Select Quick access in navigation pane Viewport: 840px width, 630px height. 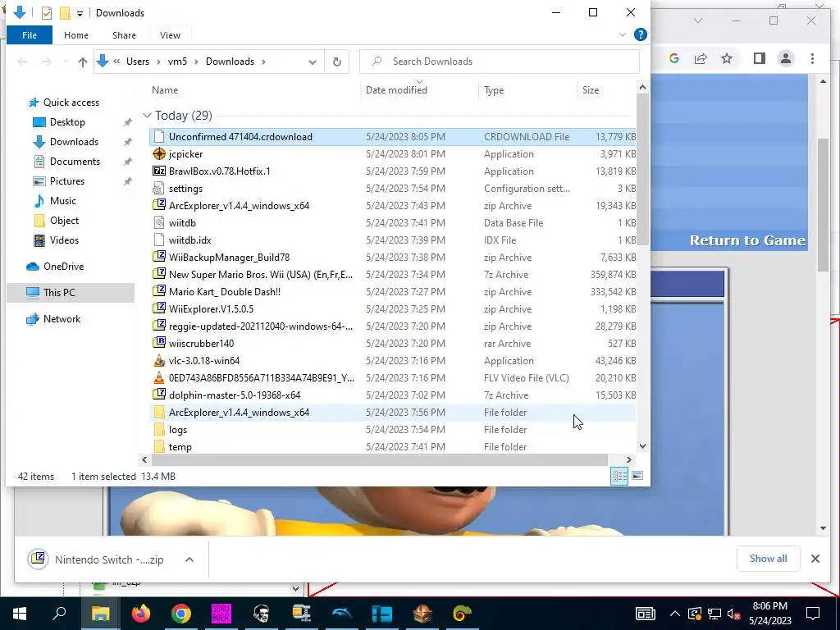tap(71, 103)
